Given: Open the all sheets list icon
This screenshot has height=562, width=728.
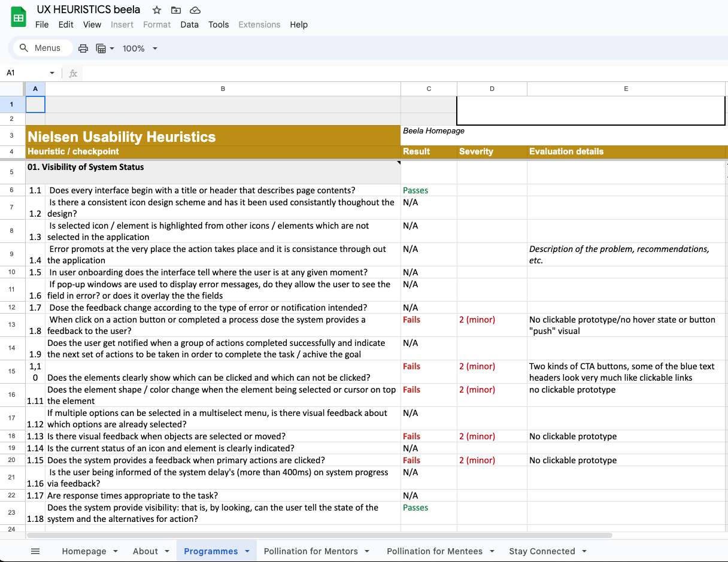Looking at the screenshot, I should pos(35,551).
